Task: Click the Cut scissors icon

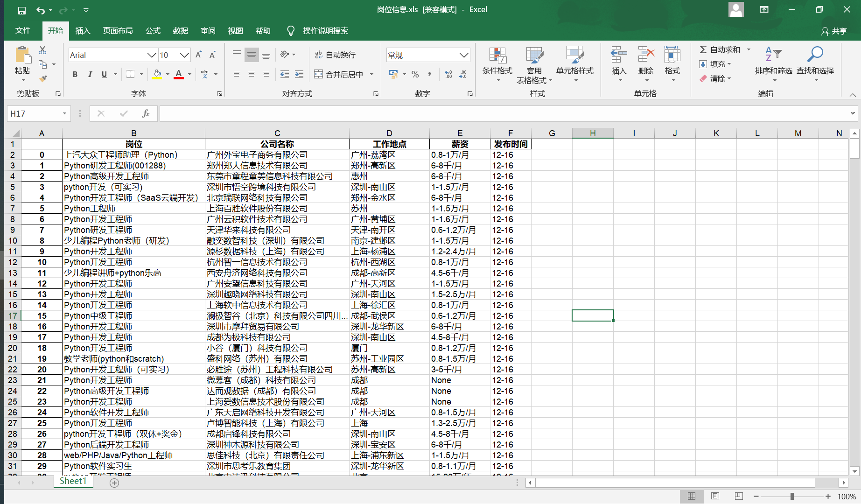Action: click(43, 50)
